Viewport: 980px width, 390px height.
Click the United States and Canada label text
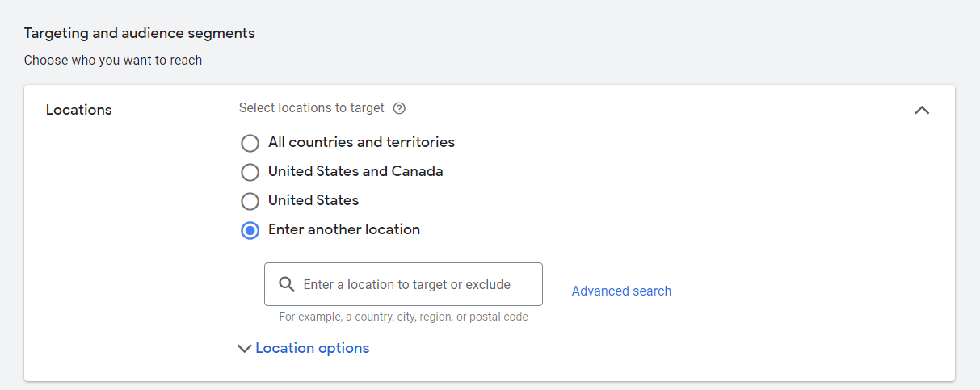click(x=355, y=171)
